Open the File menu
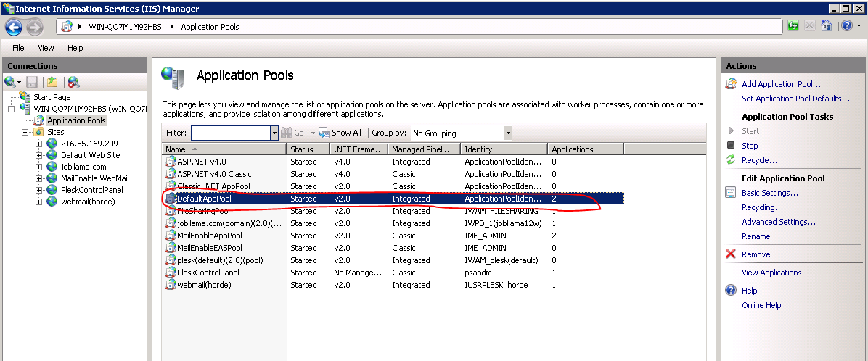The image size is (868, 361). 18,48
